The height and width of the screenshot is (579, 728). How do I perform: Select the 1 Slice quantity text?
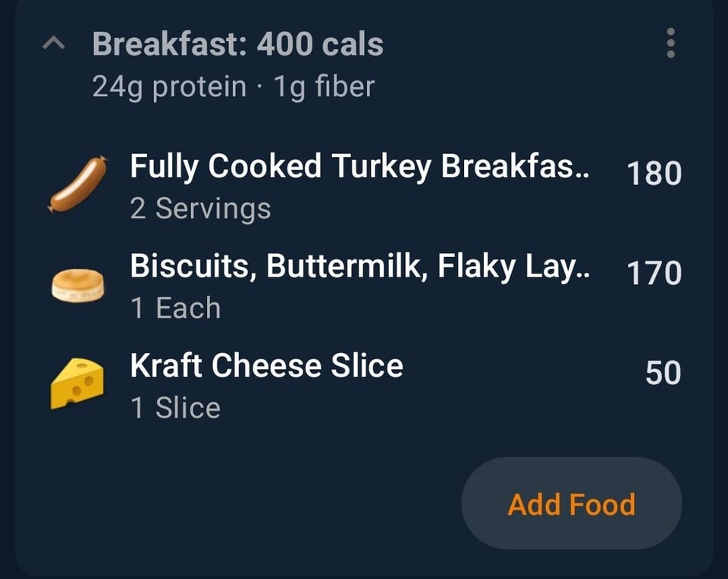[175, 408]
